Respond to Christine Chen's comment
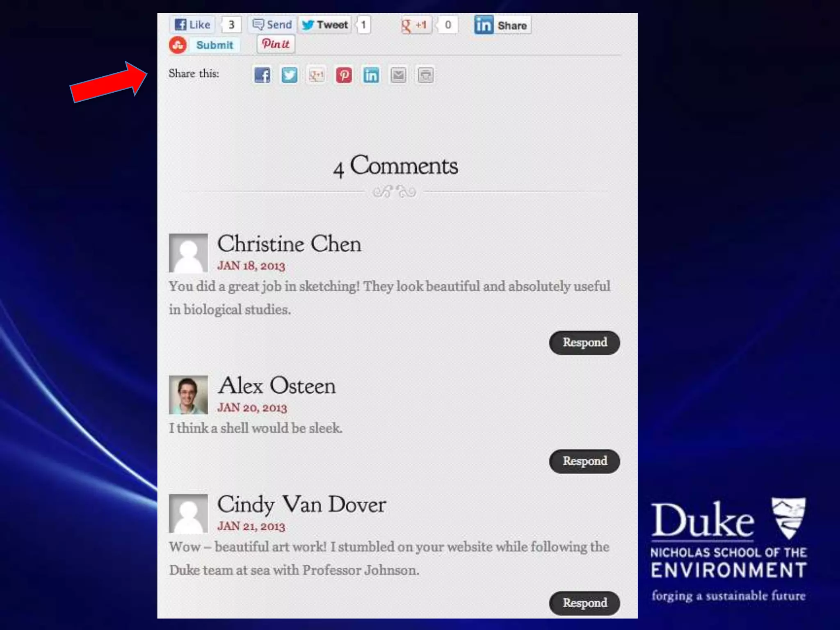Viewport: 840px width, 630px height. tap(584, 342)
